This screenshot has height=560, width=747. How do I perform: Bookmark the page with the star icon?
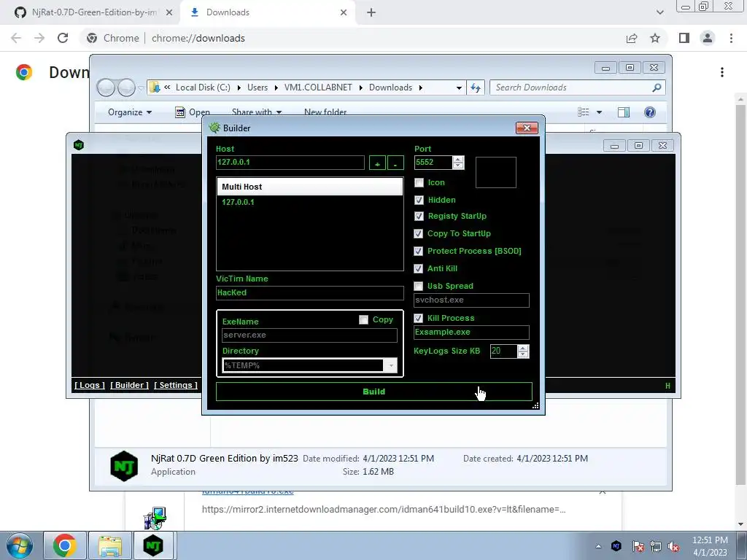[655, 38]
